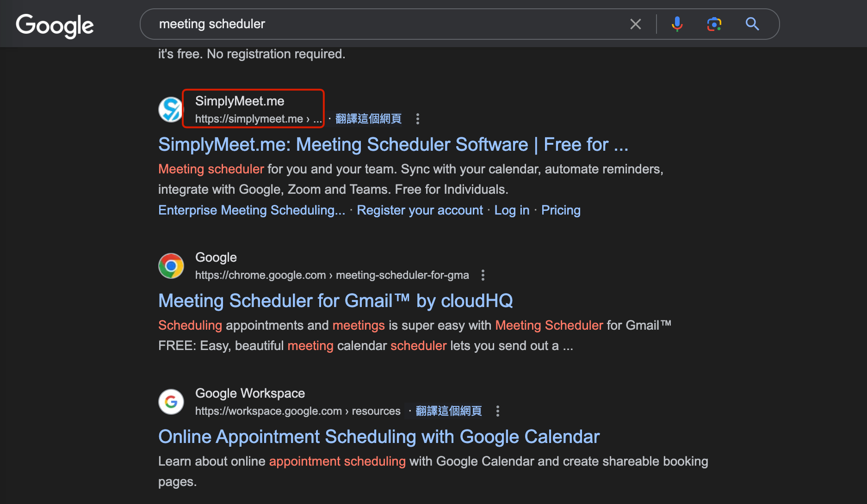Click the Google Workspace favicon
867x504 pixels.
(x=171, y=402)
